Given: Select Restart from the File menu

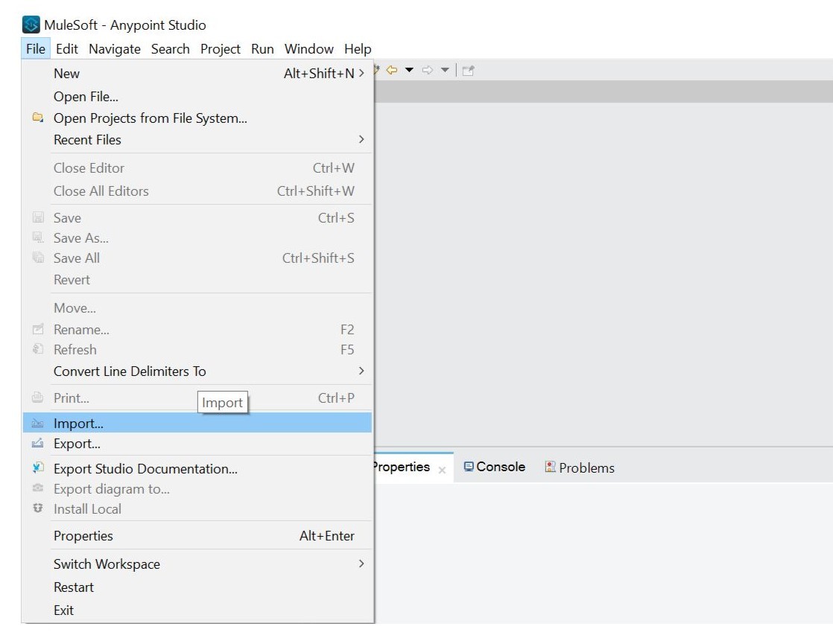Looking at the screenshot, I should [x=73, y=587].
